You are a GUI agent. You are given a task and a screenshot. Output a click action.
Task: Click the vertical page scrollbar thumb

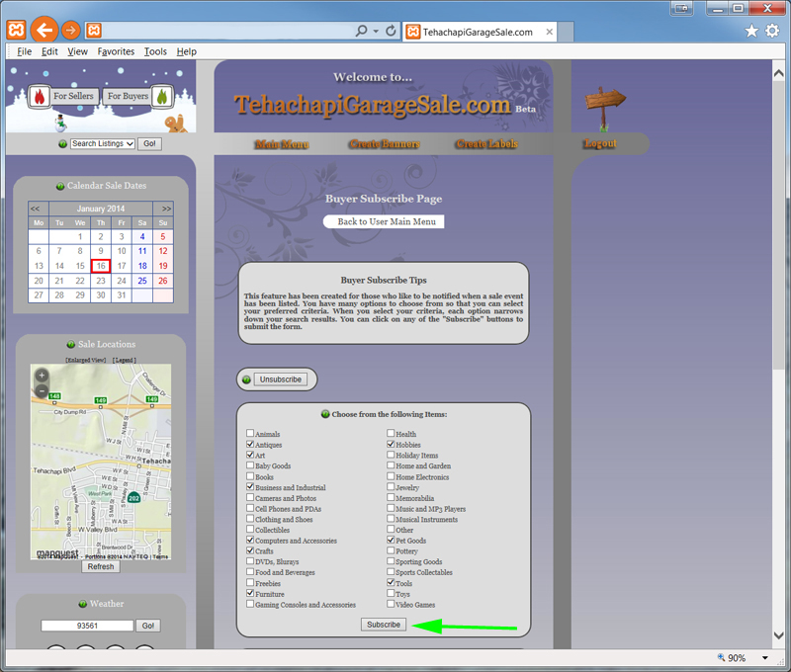[778, 224]
